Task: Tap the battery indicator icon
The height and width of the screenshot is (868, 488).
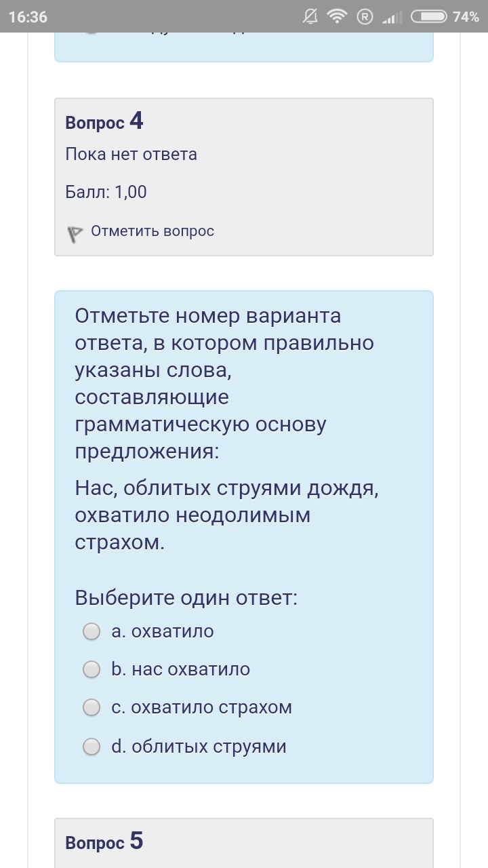Action: tap(428, 17)
